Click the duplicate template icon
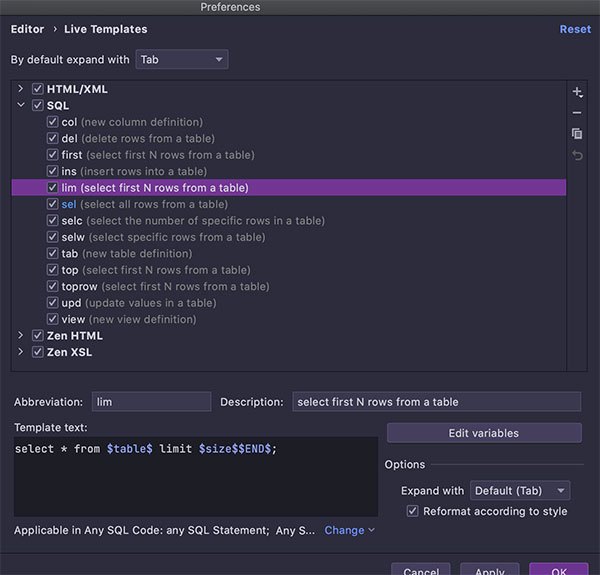 (x=577, y=134)
